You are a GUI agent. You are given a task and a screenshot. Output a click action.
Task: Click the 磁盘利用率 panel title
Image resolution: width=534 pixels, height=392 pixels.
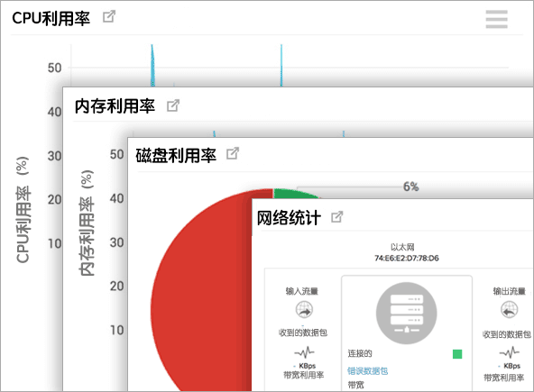click(176, 156)
